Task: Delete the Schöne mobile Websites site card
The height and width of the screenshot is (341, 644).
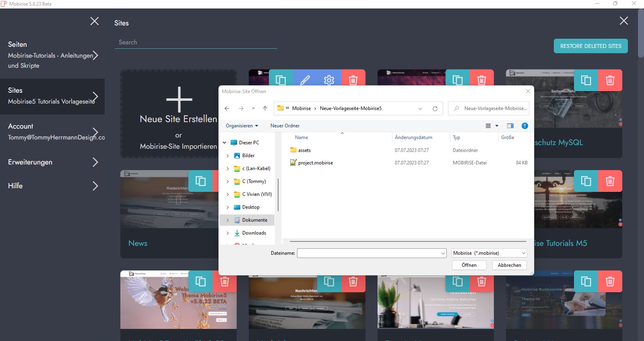Action: [x=482, y=281]
